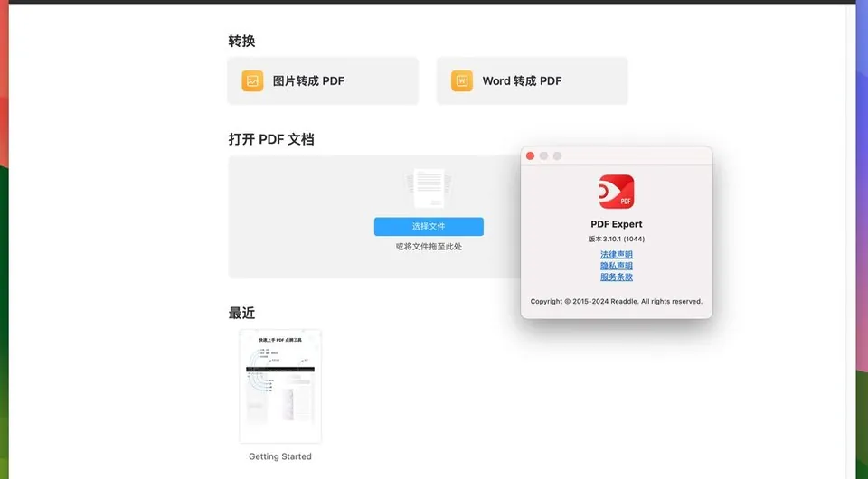Open the 法律声明 link in About window
Viewport: 868px width, 479px height.
[x=616, y=255]
